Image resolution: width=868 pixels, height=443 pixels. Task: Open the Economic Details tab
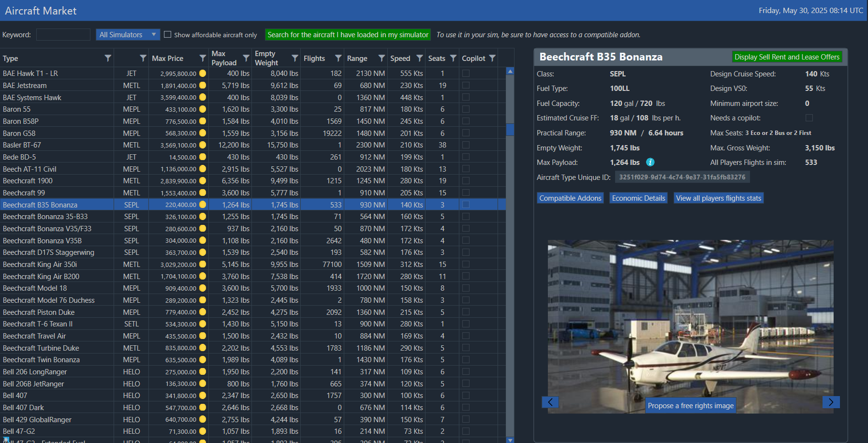(638, 198)
